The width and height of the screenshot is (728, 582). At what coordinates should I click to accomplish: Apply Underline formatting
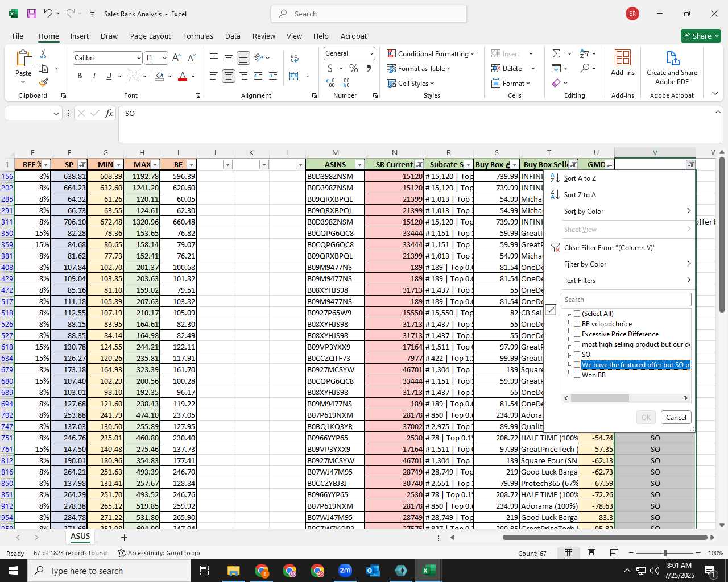pyautogui.click(x=109, y=76)
